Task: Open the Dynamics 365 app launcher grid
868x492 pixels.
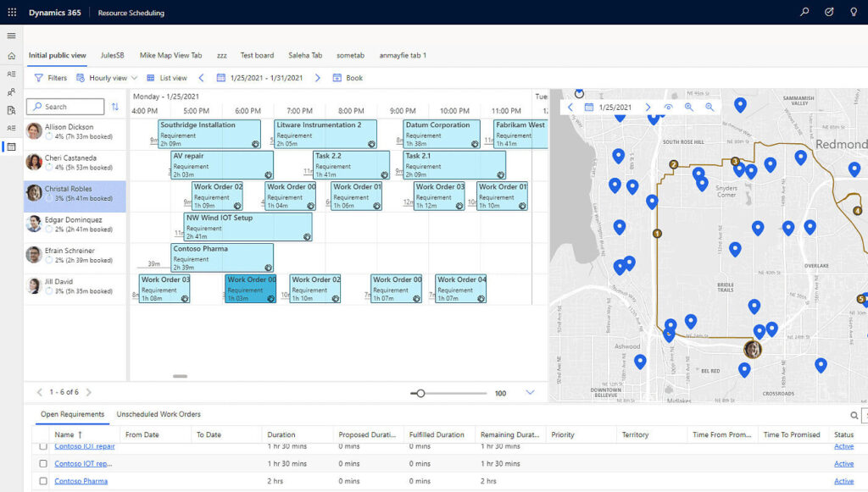Action: 12,12
